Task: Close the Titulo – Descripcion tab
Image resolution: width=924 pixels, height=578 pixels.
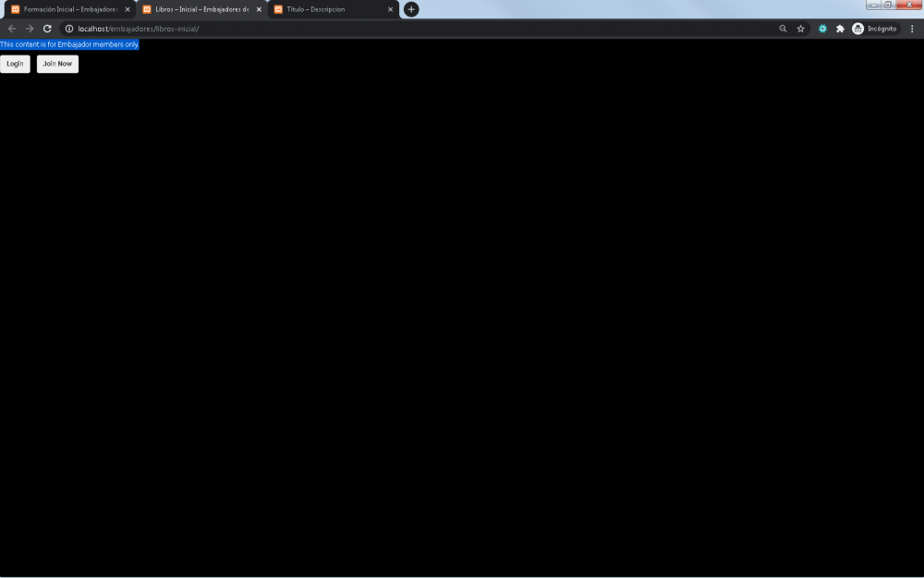Action: pyautogui.click(x=390, y=9)
